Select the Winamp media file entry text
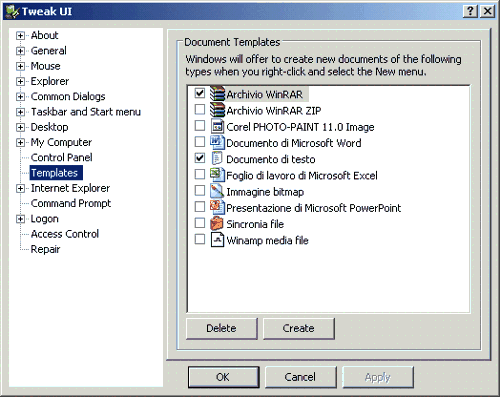Image resolution: width=500 pixels, height=397 pixels. click(x=267, y=240)
